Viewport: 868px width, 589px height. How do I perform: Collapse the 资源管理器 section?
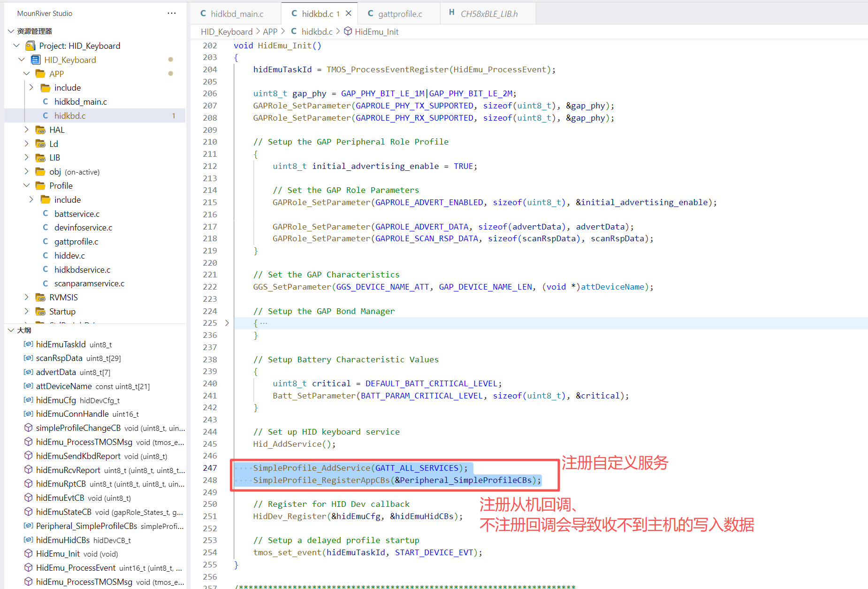pos(11,31)
